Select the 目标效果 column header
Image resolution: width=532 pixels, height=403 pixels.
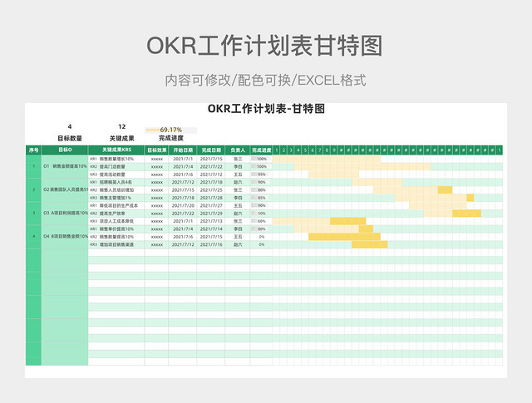point(156,150)
